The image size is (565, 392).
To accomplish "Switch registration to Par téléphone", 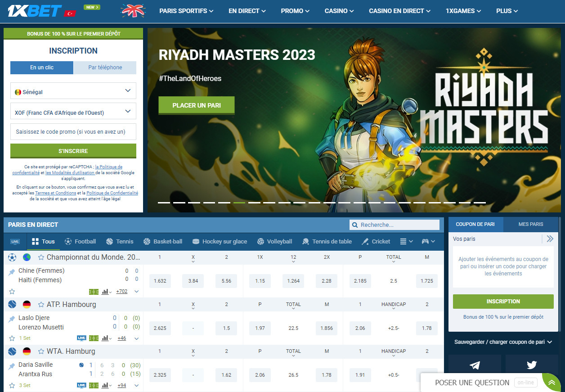I will tap(105, 68).
